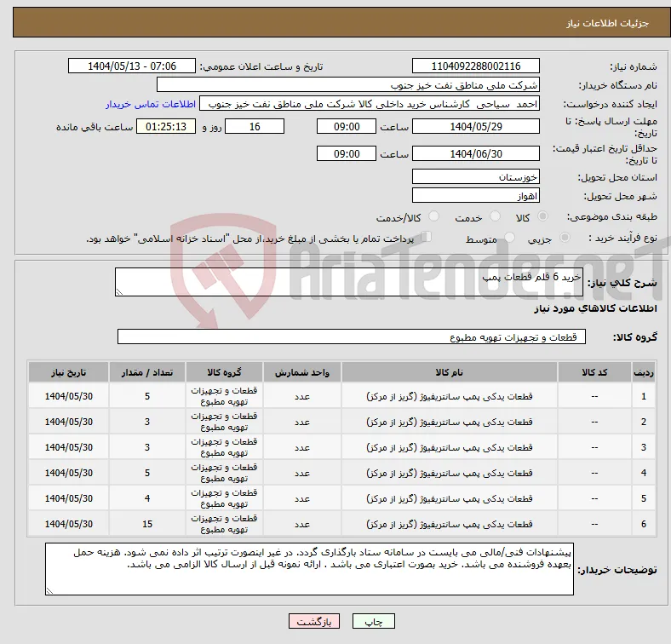Click the چاپ print button
This screenshot has height=644, width=671.
point(373,621)
